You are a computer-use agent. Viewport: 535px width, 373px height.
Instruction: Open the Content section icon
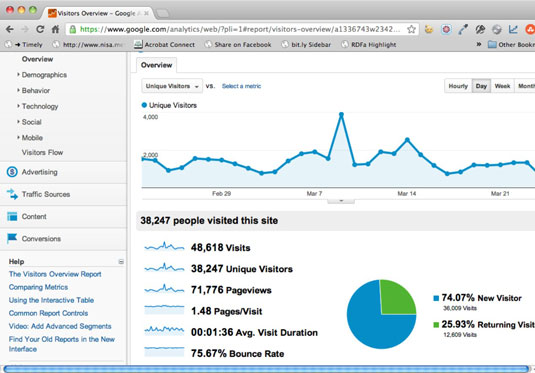coord(12,216)
